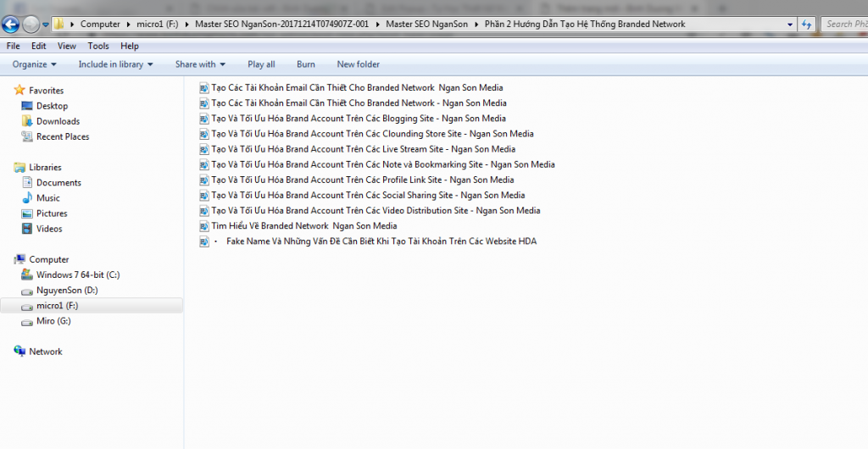This screenshot has width=868, height=449.
Task: Click the Play all toolbar button
Action: 261,64
